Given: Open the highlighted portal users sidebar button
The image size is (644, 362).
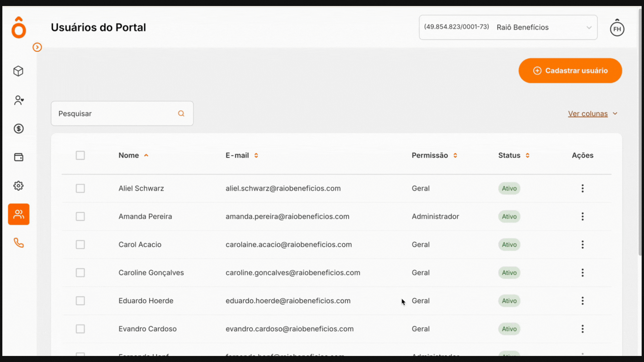Looking at the screenshot, I should pos(19,214).
